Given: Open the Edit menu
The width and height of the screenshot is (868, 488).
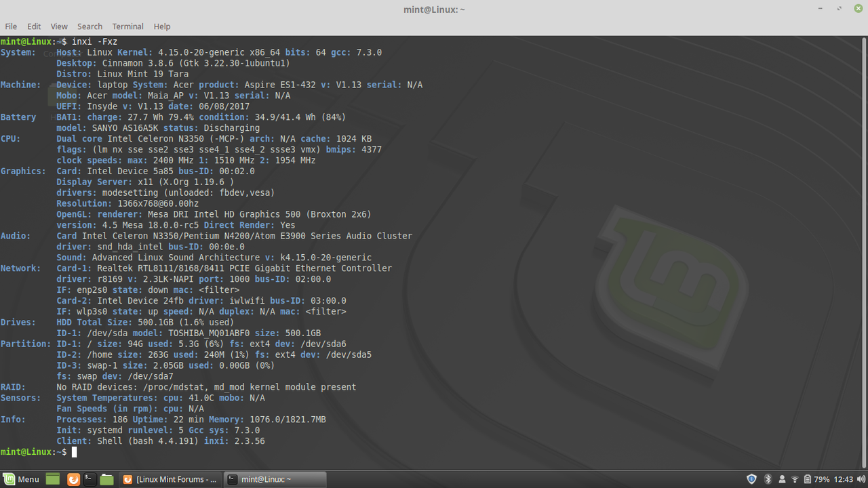Looking at the screenshot, I should (x=34, y=26).
